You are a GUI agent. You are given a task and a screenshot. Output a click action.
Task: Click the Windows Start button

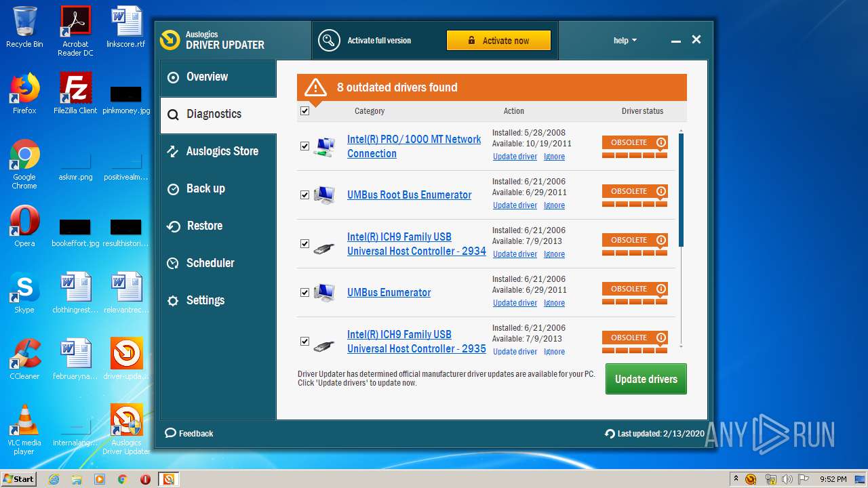19,479
